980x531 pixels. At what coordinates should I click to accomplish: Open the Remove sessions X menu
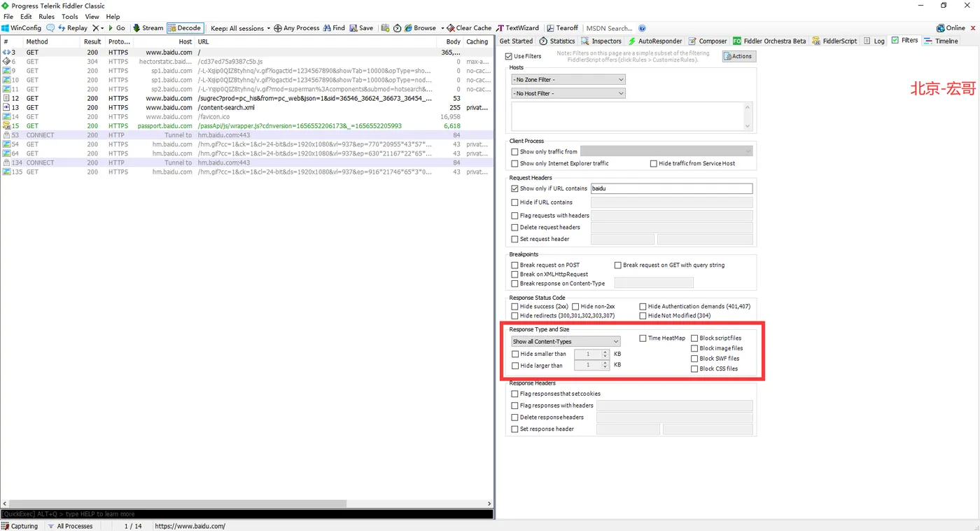[98, 28]
